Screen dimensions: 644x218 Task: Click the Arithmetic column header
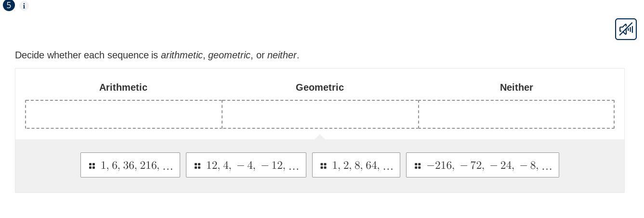click(123, 87)
